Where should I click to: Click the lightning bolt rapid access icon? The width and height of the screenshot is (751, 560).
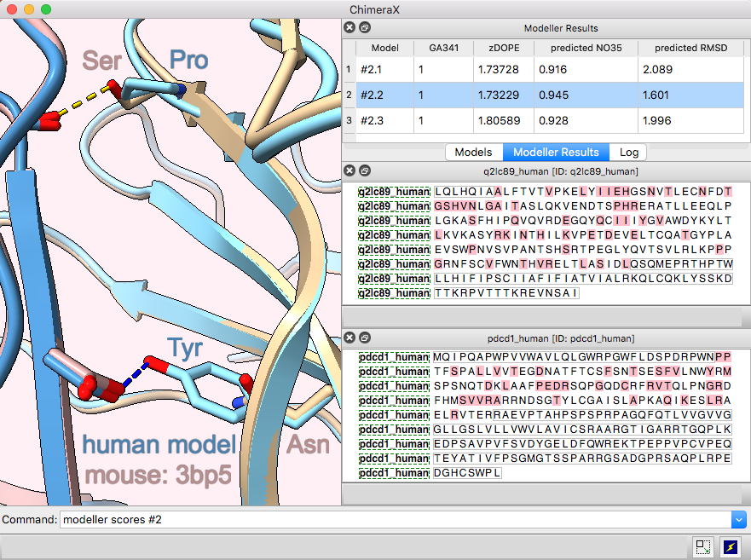[730, 547]
